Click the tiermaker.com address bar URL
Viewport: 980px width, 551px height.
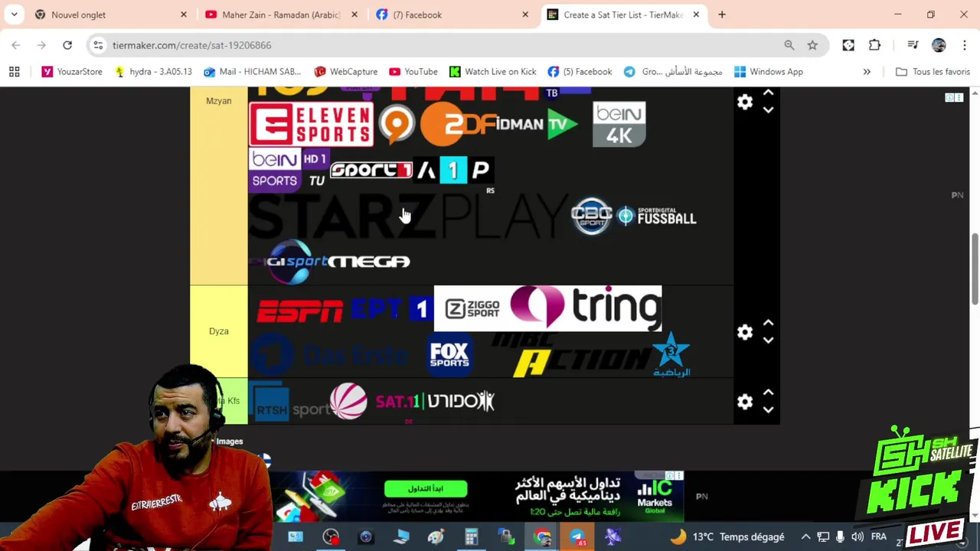tap(191, 45)
